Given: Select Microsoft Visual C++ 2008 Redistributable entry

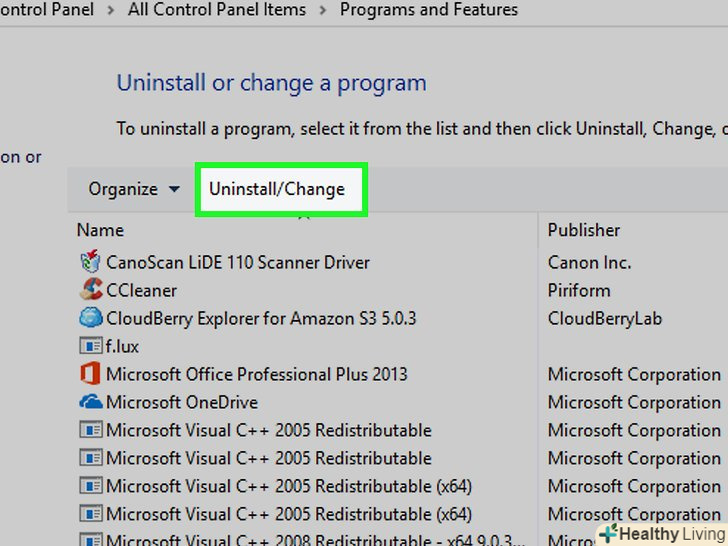Looking at the screenshot, I should click(x=300, y=540).
